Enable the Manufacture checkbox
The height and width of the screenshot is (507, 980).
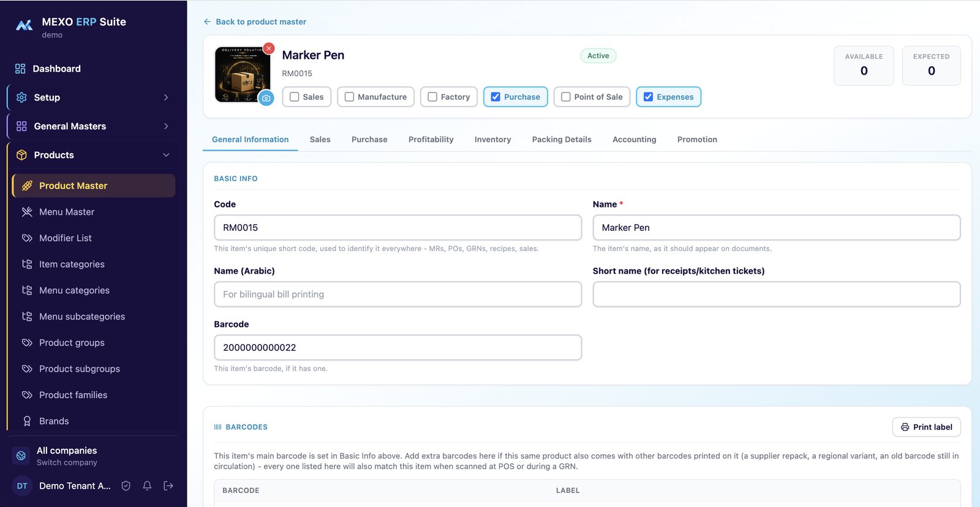(x=349, y=97)
